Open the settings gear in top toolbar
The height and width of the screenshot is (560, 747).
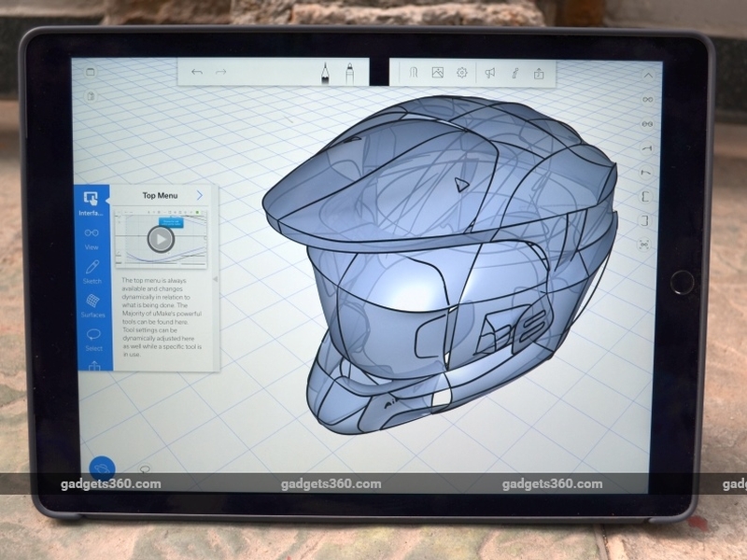coord(461,72)
